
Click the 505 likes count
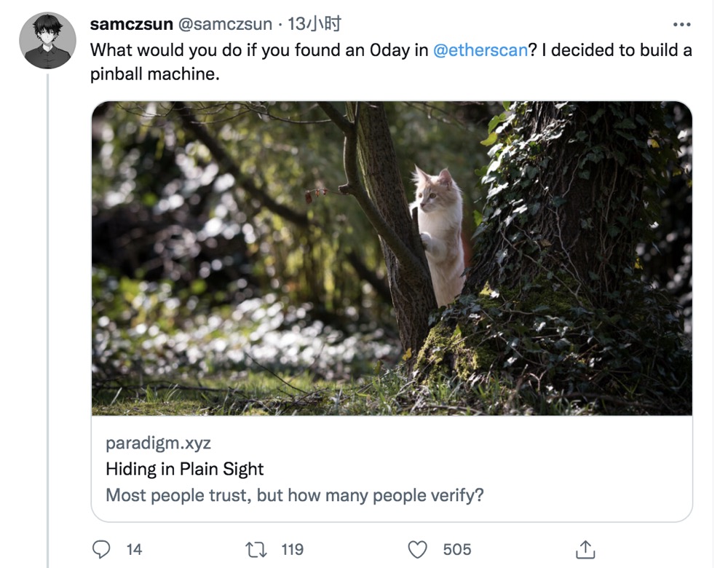point(457,549)
